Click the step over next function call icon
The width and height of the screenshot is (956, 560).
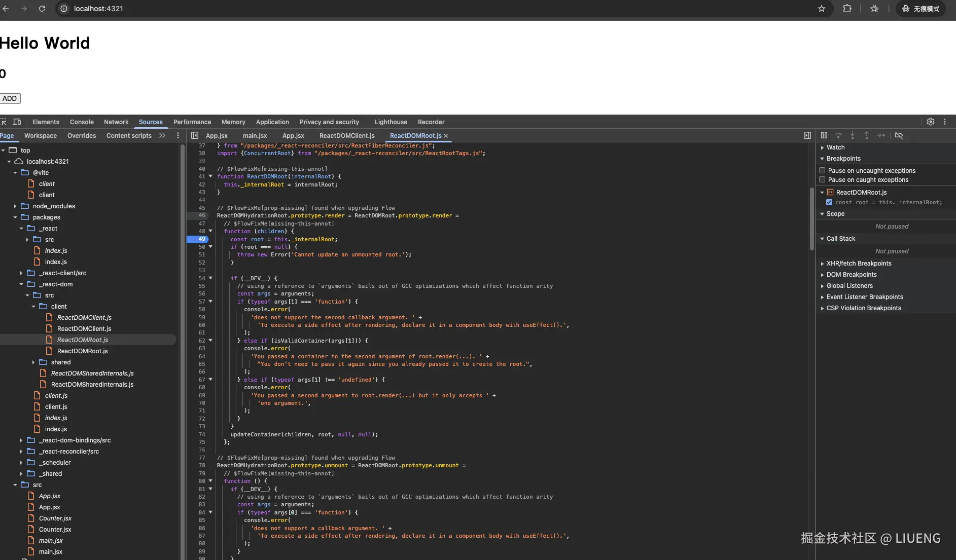[x=839, y=135]
